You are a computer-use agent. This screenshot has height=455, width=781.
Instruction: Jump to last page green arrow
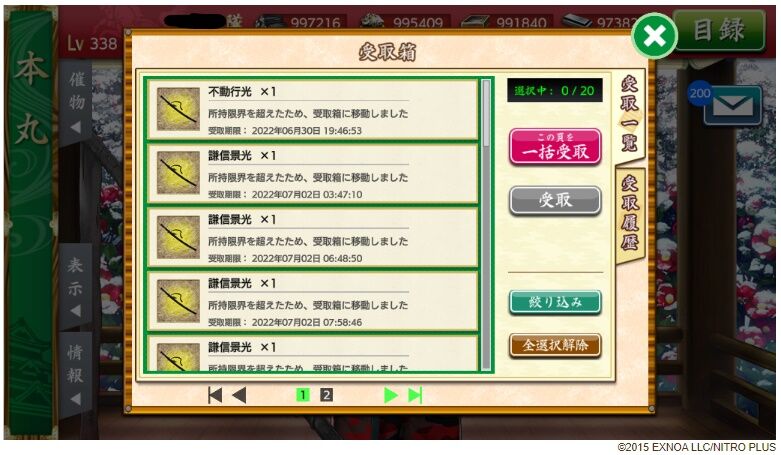415,395
